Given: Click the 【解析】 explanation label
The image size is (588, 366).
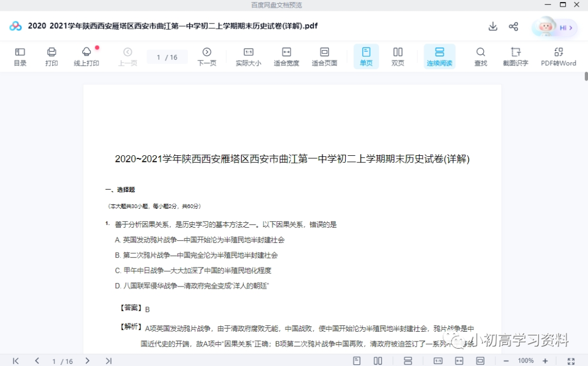Looking at the screenshot, I should pyautogui.click(x=131, y=327).
